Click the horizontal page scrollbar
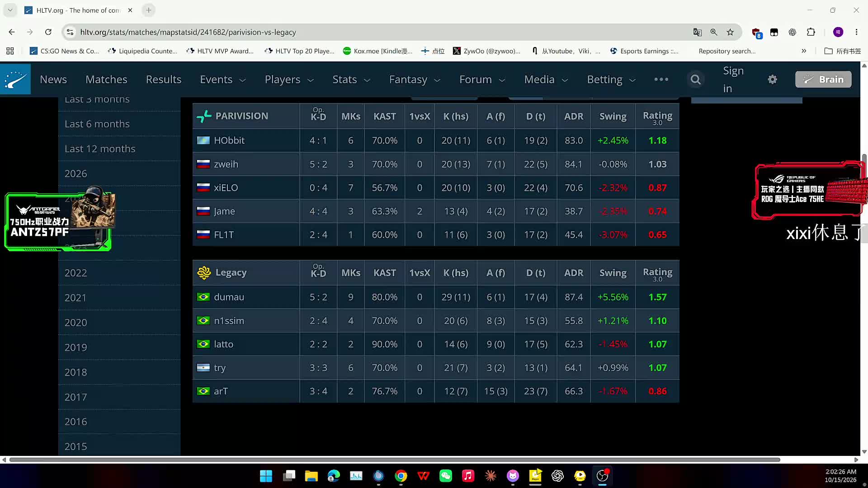The height and width of the screenshot is (488, 868). click(x=395, y=460)
